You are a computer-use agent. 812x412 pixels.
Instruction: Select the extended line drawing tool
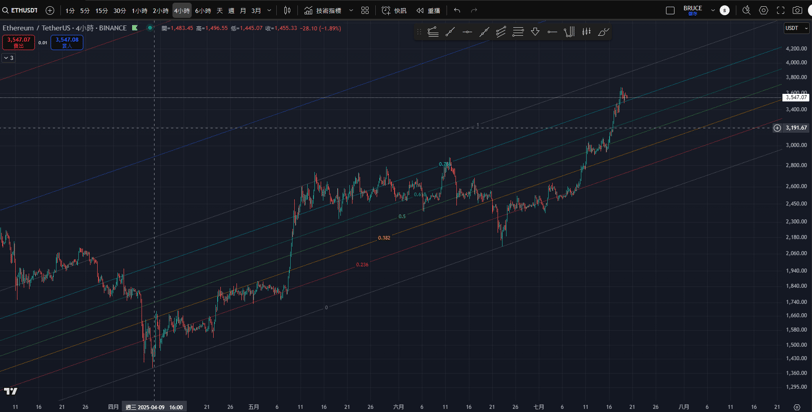484,32
